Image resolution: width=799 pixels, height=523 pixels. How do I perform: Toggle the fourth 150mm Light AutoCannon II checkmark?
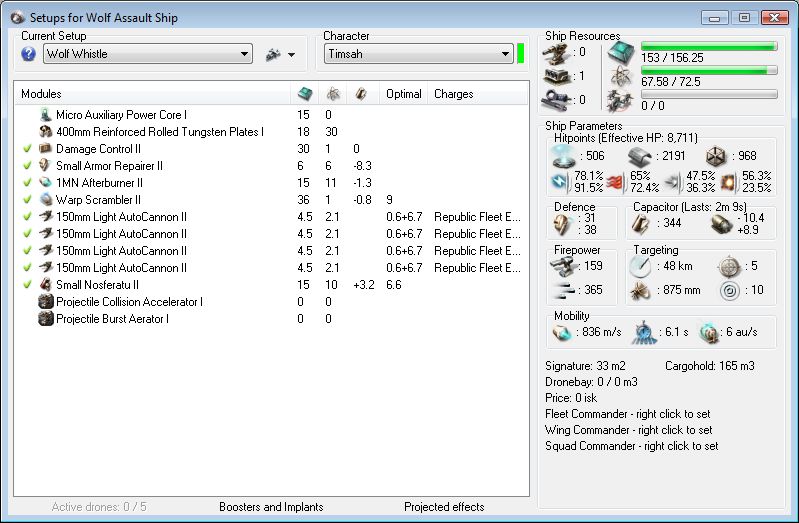coord(28,268)
